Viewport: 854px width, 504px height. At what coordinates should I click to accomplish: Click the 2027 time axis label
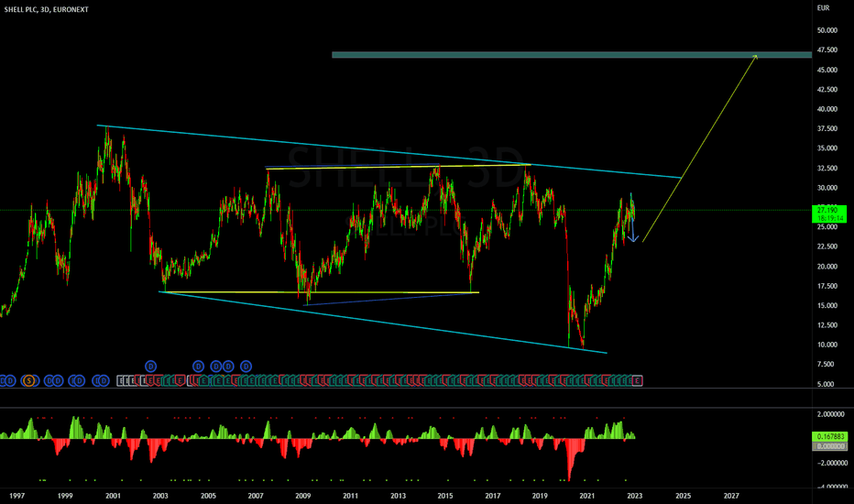tap(731, 495)
